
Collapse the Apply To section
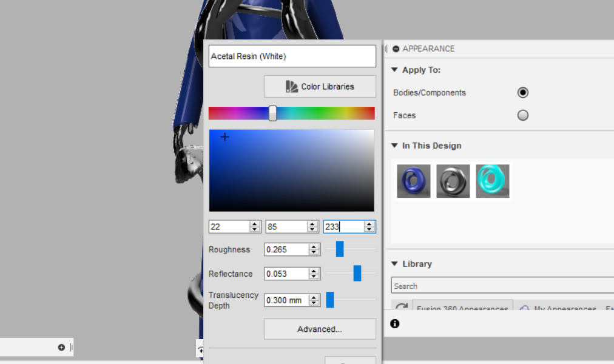coord(394,70)
